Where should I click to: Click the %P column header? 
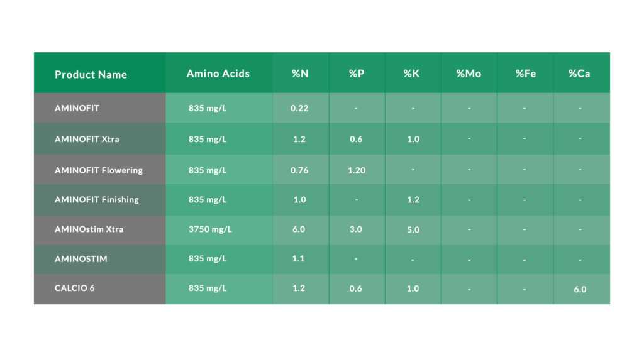tap(357, 74)
